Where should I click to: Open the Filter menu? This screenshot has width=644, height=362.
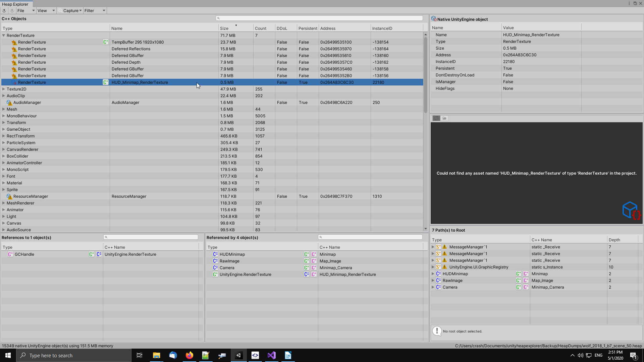click(x=94, y=10)
